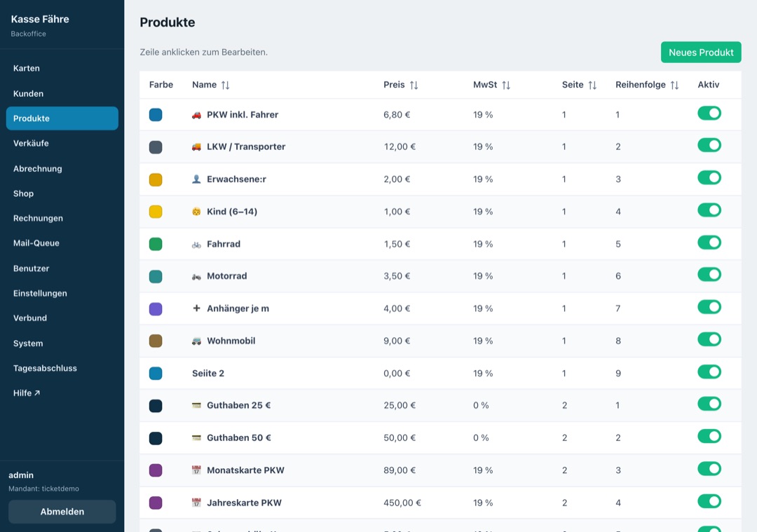The height and width of the screenshot is (532, 757).
Task: Click the 450,00 € price cell
Action: (402, 503)
